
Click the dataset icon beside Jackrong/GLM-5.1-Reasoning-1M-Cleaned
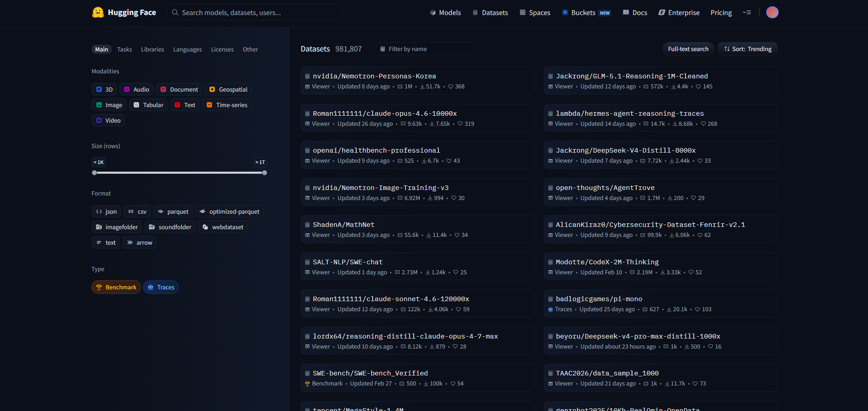point(551,76)
